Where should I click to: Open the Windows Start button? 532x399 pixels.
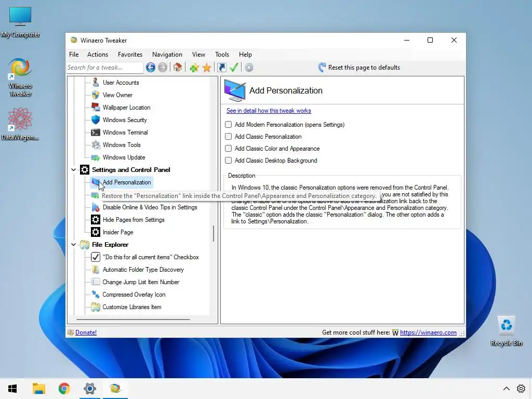tap(12, 389)
